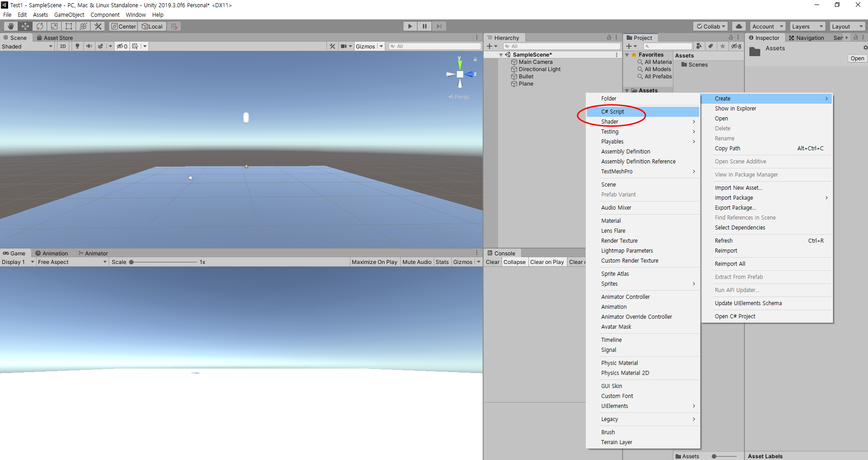
Task: Adjust the Project icon size slider at bottom
Action: (x=725, y=456)
